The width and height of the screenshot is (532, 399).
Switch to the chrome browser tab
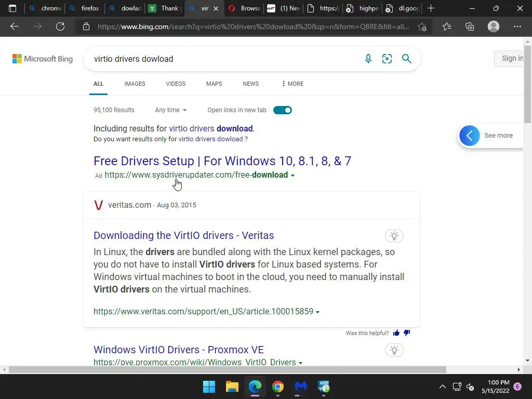[x=45, y=8]
